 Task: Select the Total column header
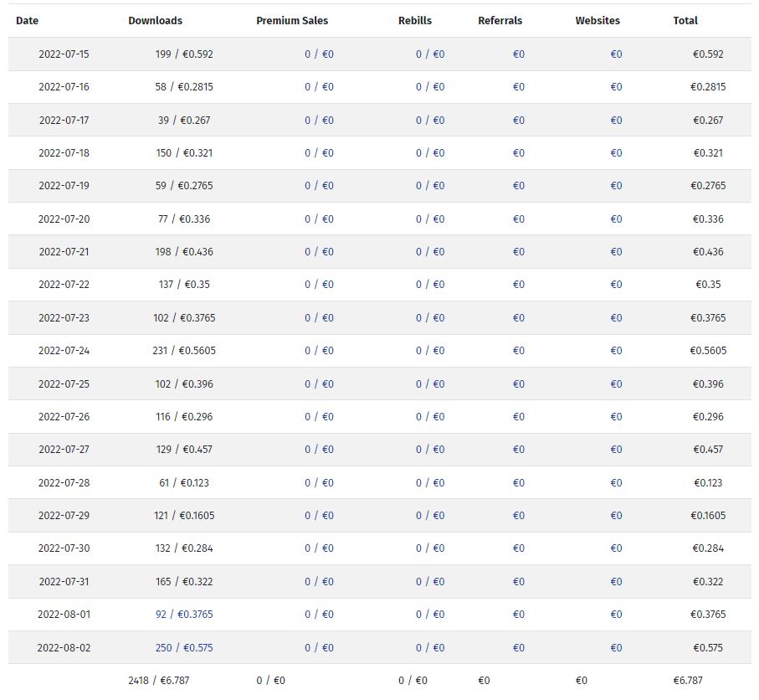point(685,21)
